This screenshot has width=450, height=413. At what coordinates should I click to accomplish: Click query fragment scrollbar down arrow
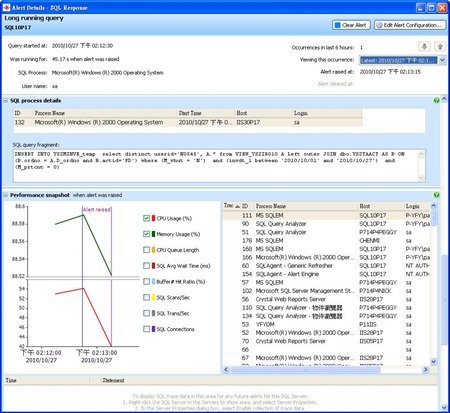(x=421, y=178)
